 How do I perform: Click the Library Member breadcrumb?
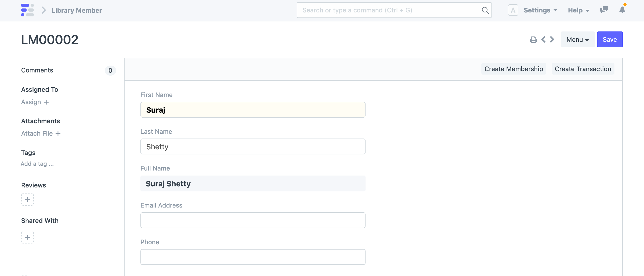point(77,10)
